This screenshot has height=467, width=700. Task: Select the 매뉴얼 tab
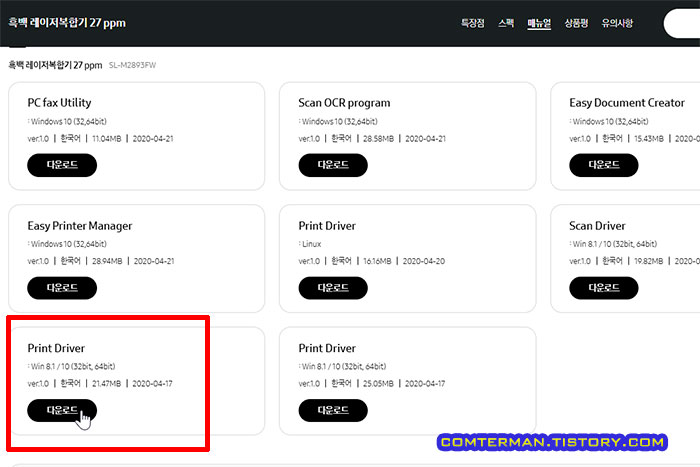coord(539,23)
